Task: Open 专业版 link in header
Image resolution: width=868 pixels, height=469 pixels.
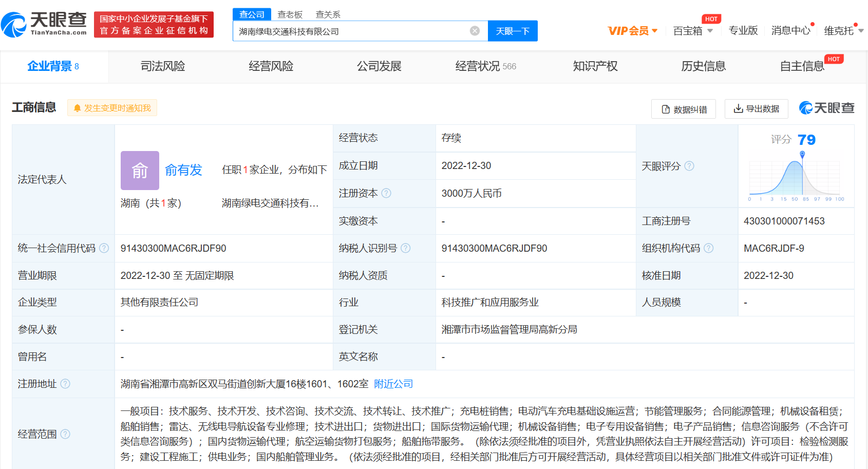Action: [x=743, y=31]
